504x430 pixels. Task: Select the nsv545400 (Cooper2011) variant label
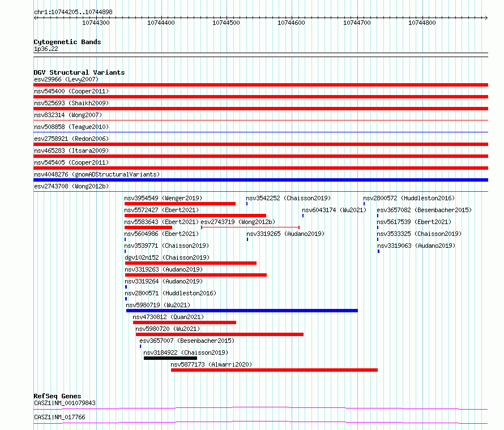click(71, 91)
